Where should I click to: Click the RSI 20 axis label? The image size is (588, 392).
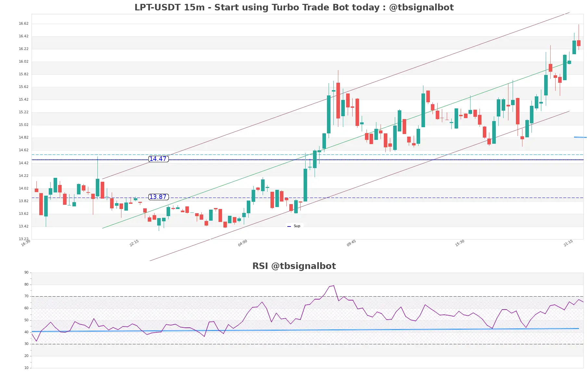click(x=26, y=356)
